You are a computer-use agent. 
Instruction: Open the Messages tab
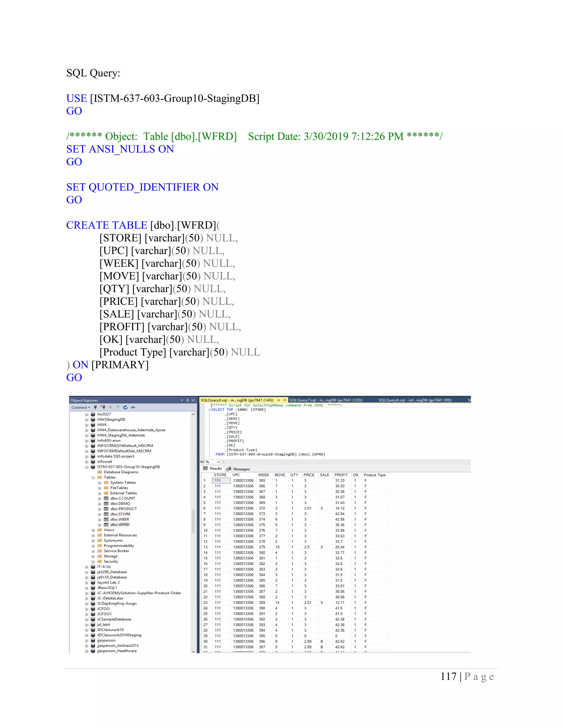[x=238, y=469]
